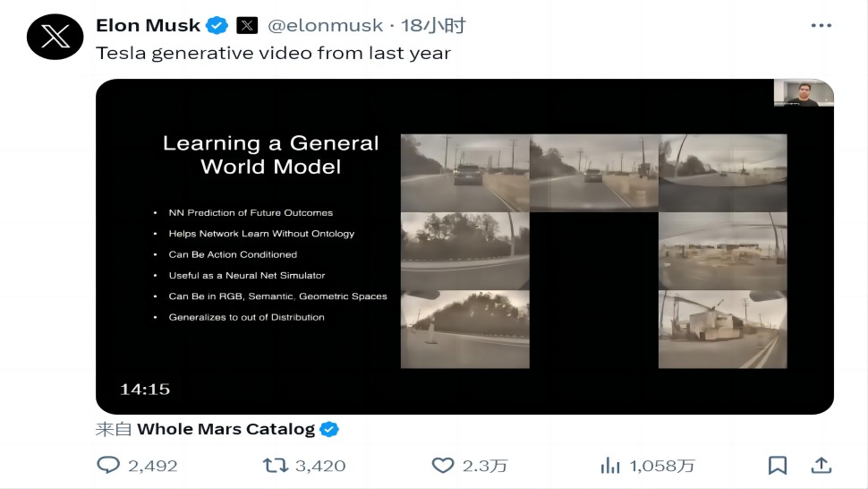The height and width of the screenshot is (489, 868).
Task: Click the bottom-right driving scene frame
Action: [722, 329]
